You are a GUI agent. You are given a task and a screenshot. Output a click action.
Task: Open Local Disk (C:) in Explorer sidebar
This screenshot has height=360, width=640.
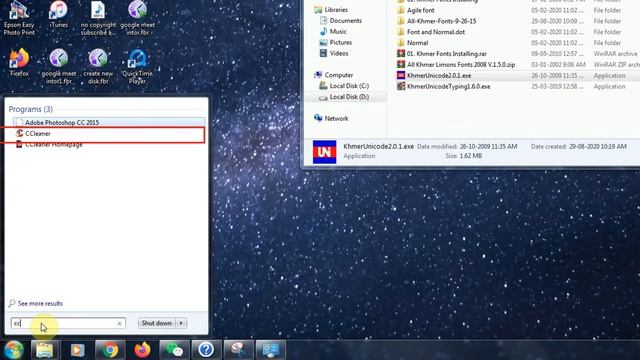pos(344,86)
